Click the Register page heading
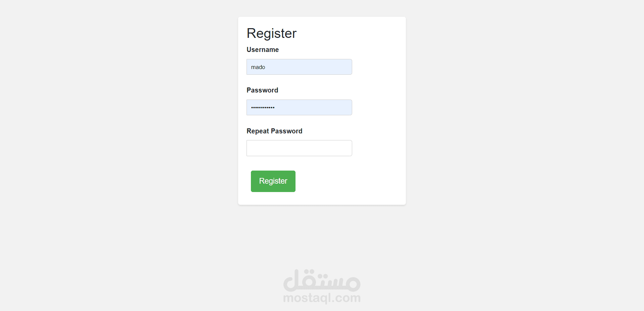 coord(271,34)
